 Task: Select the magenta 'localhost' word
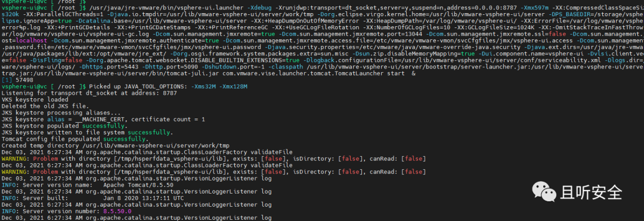click(31, 41)
